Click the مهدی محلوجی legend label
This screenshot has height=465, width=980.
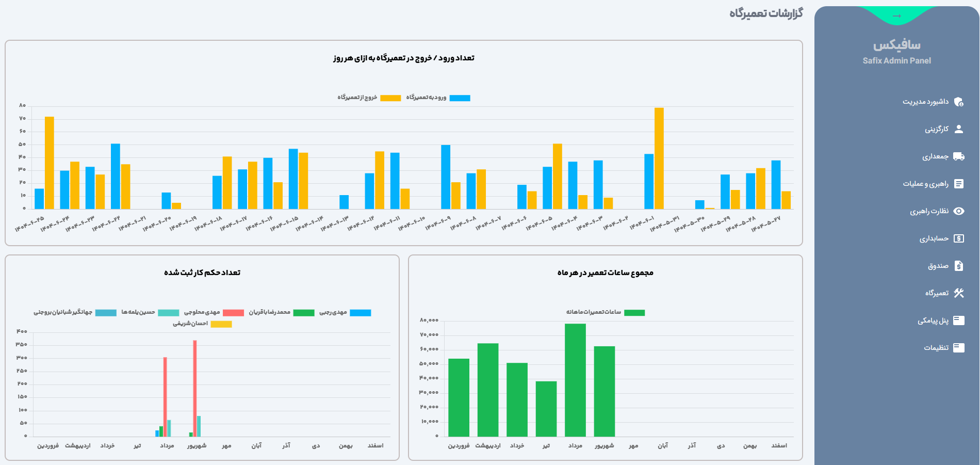coord(202,312)
